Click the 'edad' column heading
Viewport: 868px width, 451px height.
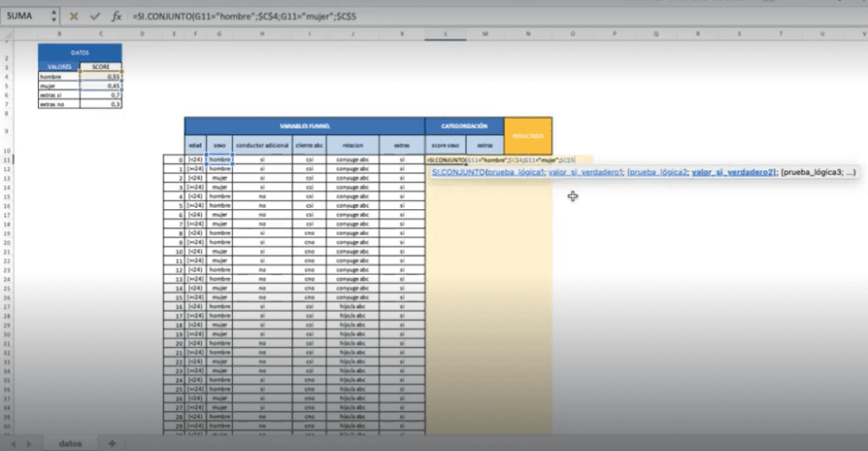195,145
